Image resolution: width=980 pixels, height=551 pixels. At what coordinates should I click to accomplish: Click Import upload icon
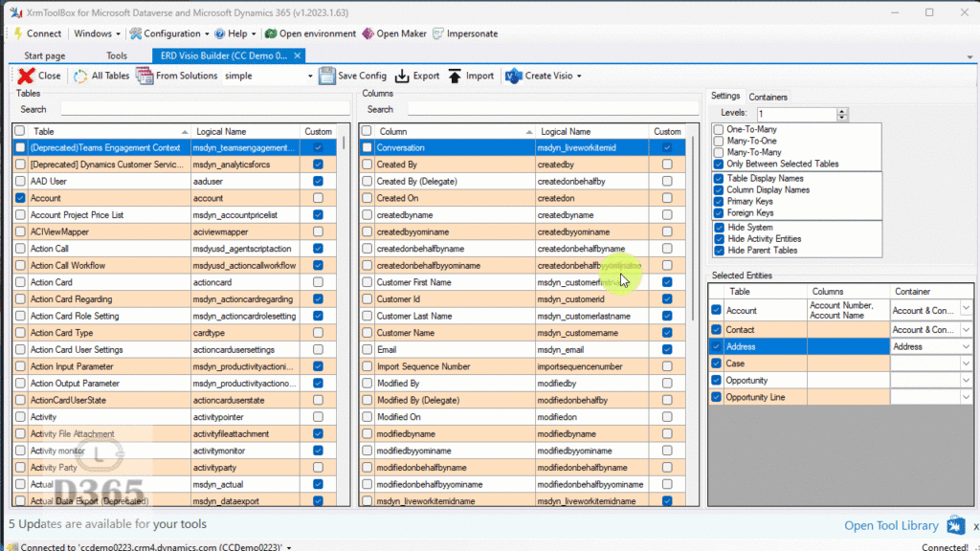click(455, 76)
